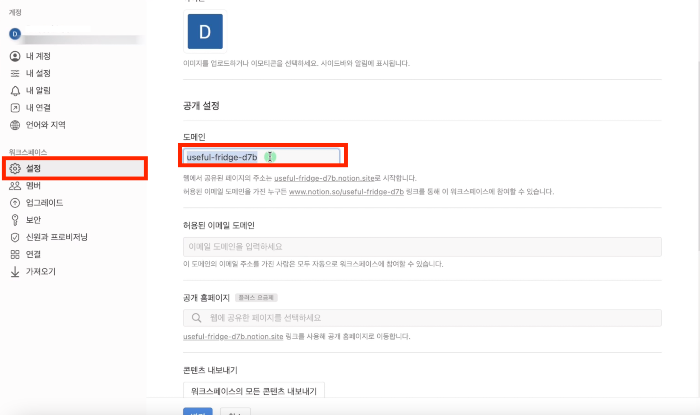Click the 도메인 field containing useful-fridge-d7b
Image resolution: width=700 pixels, height=415 pixels.
262,157
